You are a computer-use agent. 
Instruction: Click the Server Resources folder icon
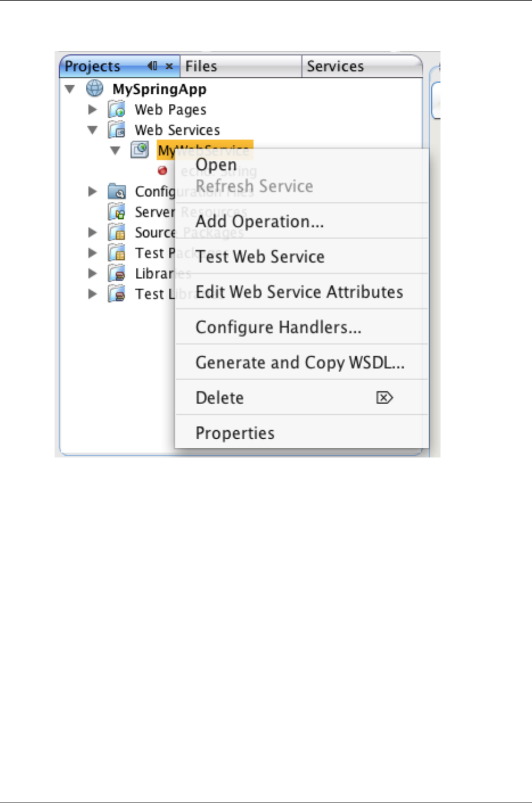tap(117, 212)
